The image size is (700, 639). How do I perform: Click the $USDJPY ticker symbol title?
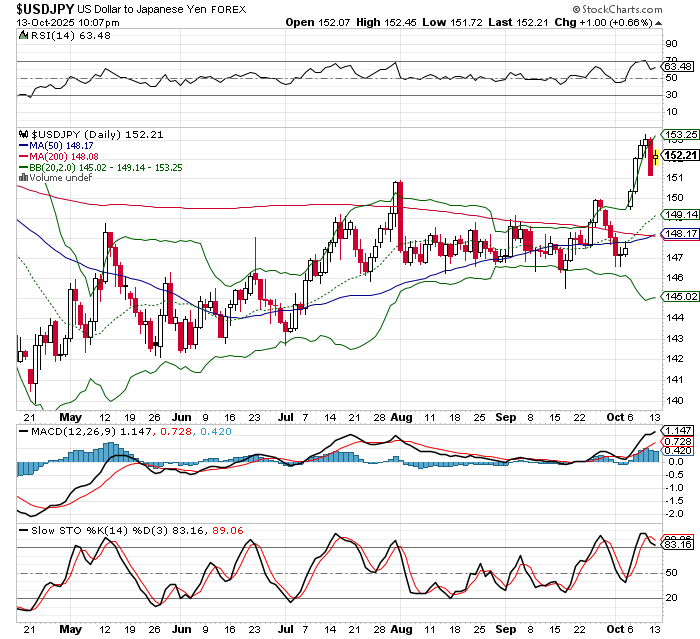[45, 7]
